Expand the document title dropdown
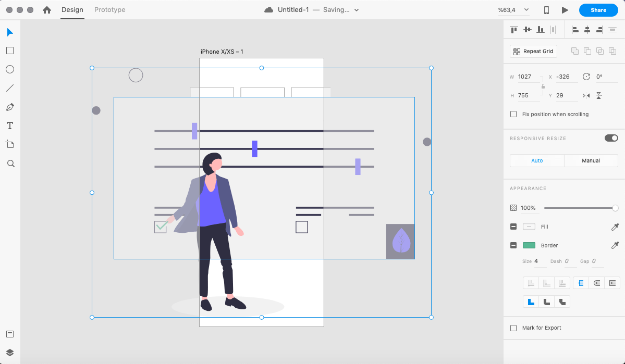This screenshot has width=625, height=364. (x=357, y=10)
